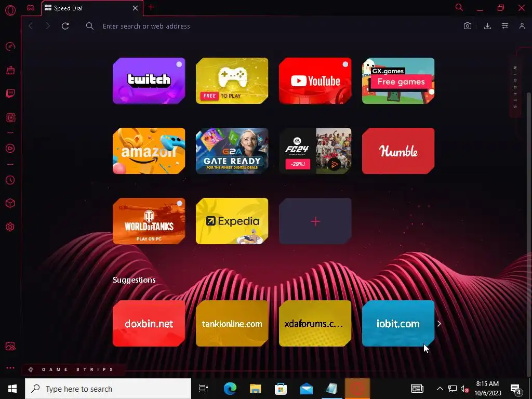Open the Opera GX main menu logo
The image size is (532, 399).
coord(10,10)
